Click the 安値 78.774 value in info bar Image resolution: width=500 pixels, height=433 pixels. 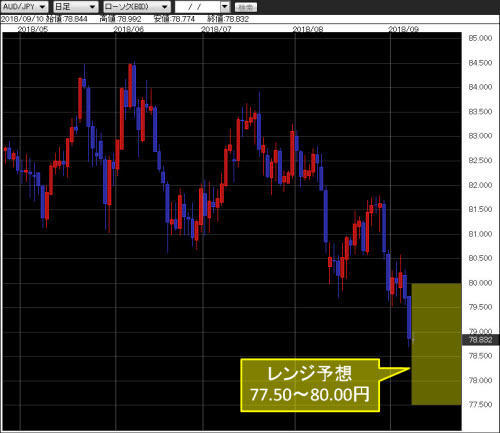click(x=174, y=19)
